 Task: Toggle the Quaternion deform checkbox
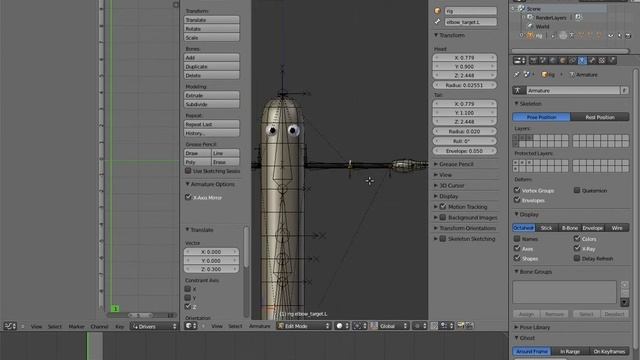pos(577,190)
